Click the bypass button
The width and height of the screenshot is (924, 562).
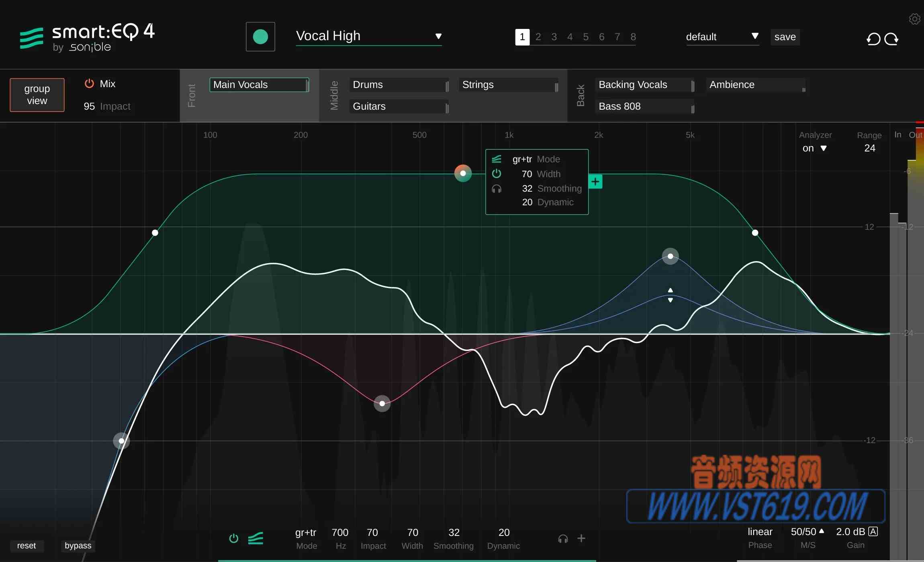[x=78, y=546]
